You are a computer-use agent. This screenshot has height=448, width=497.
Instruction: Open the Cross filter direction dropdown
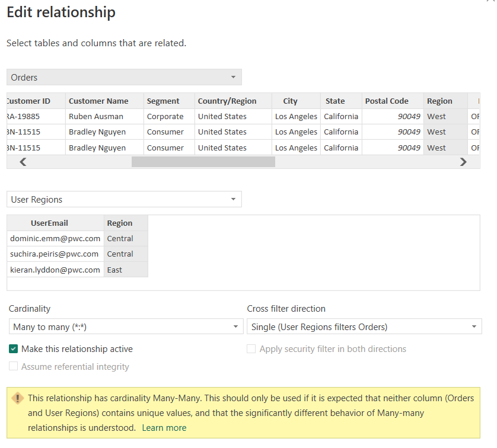point(364,327)
